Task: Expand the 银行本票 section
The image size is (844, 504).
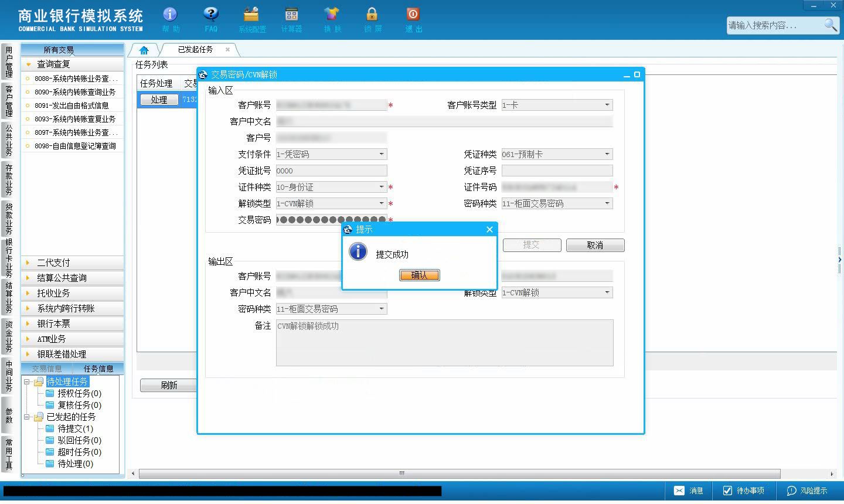Action: coord(73,323)
